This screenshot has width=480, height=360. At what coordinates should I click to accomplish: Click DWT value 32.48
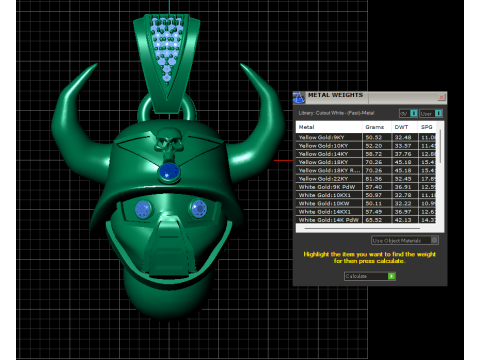403,137
